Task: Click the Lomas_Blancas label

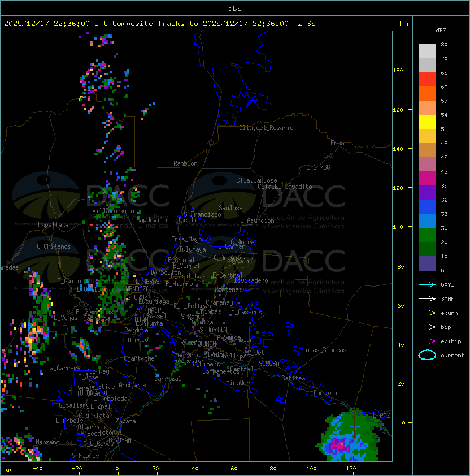Action: 324,350
